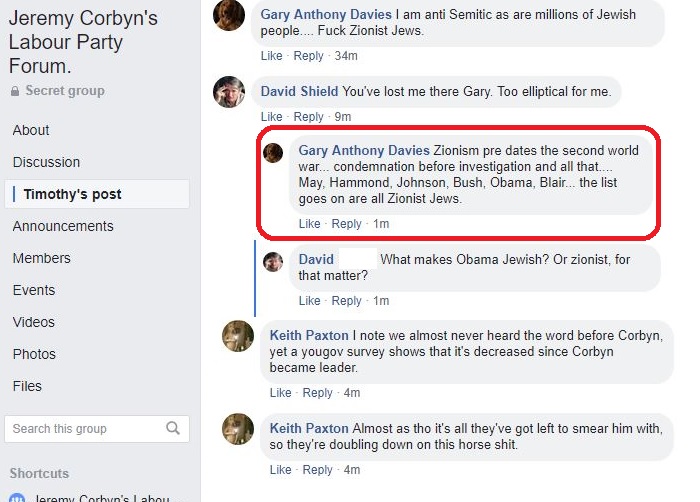Viewport: 700px width, 502px height.
Task: Click Gary Anthony Davies' top comment avatar
Action: tap(229, 15)
